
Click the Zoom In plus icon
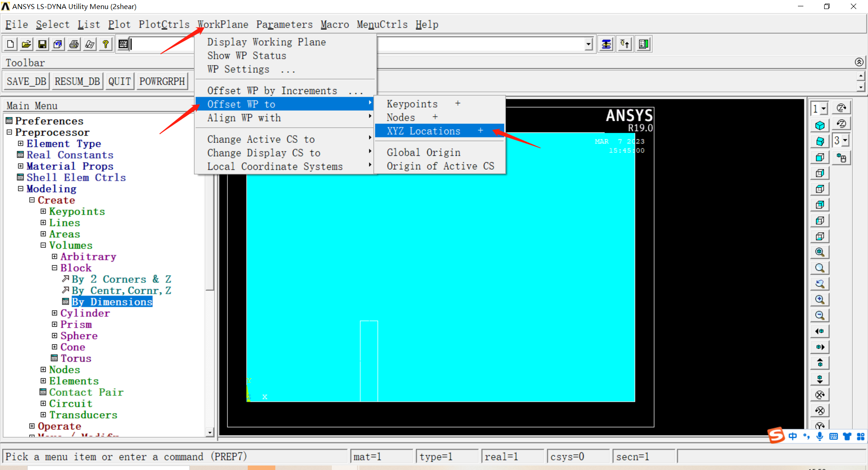(820, 300)
